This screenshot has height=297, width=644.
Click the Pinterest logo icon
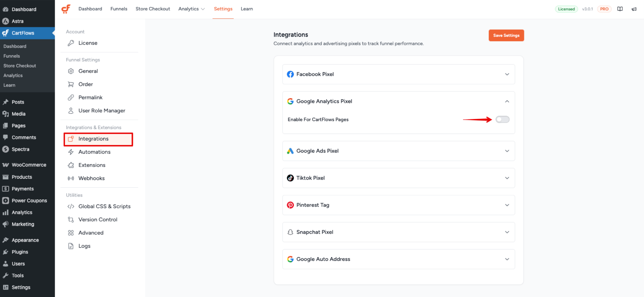[290, 205]
